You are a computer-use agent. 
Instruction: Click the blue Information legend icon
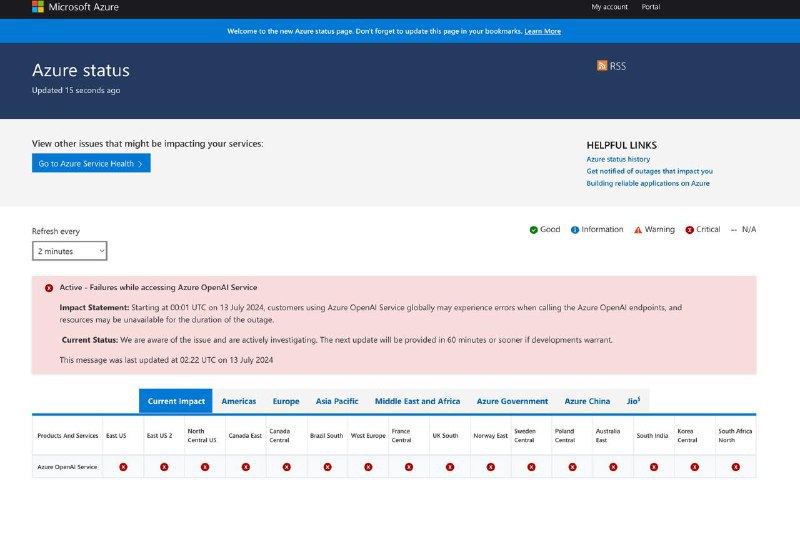point(575,230)
